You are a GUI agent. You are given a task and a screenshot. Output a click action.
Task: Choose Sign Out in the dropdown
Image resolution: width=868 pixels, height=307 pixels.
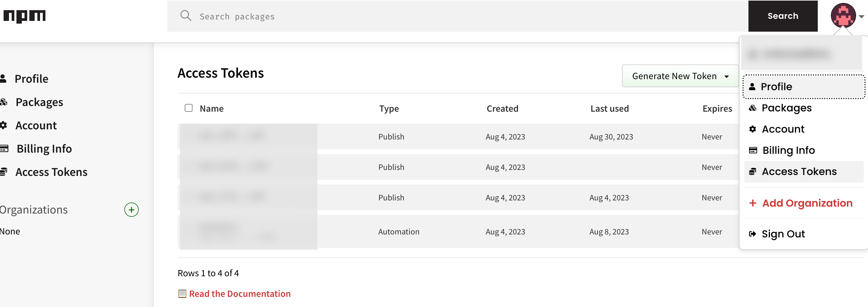[804, 234]
